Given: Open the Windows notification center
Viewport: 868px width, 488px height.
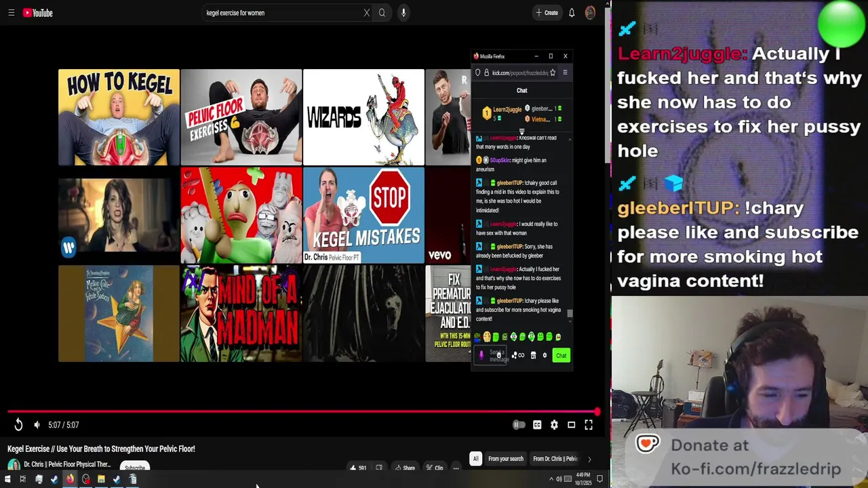Looking at the screenshot, I should point(599,479).
